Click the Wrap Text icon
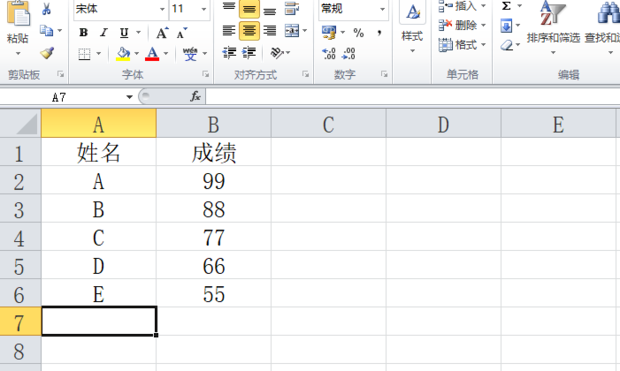 (292, 9)
